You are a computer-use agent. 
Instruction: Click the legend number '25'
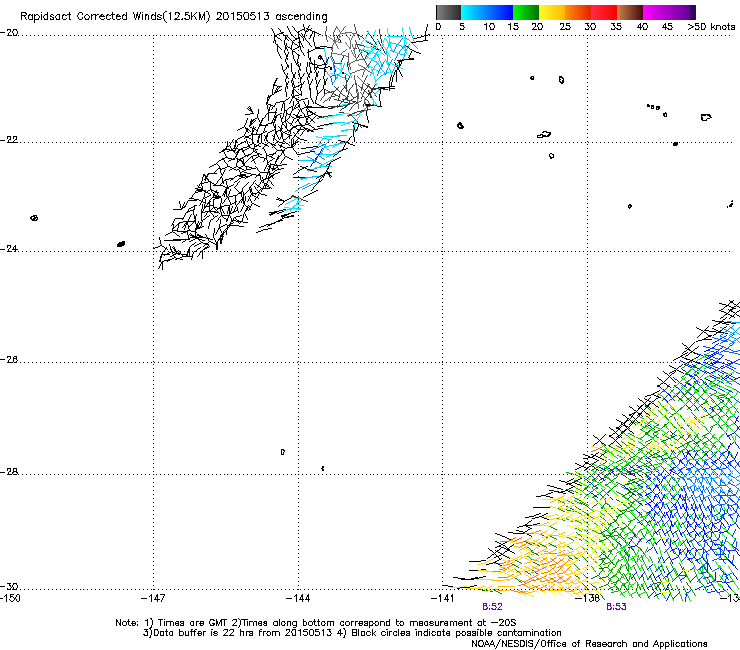pos(565,27)
